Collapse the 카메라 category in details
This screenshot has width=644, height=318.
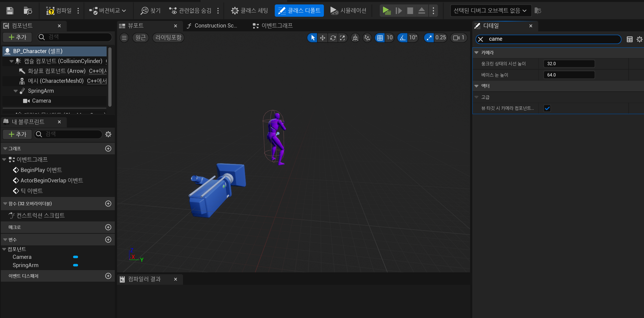(476, 53)
